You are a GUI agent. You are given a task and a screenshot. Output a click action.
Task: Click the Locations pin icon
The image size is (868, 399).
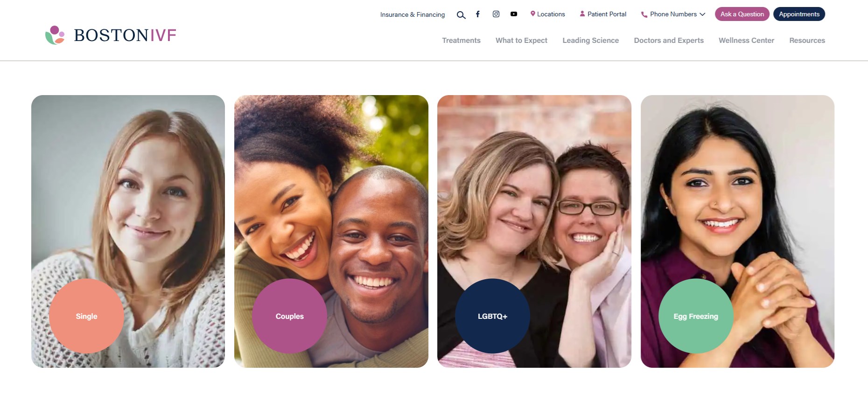pos(532,14)
